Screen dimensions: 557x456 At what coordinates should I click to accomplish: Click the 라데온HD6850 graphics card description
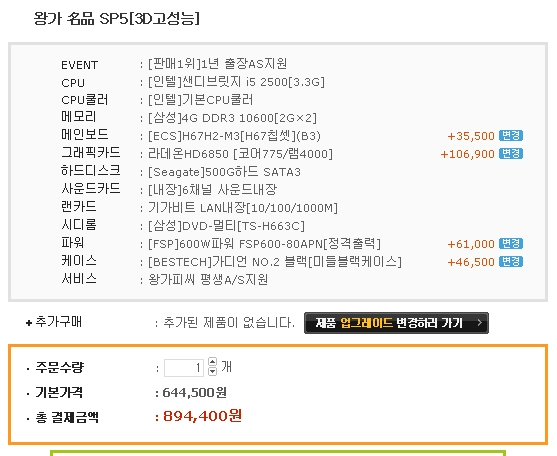tap(240, 154)
